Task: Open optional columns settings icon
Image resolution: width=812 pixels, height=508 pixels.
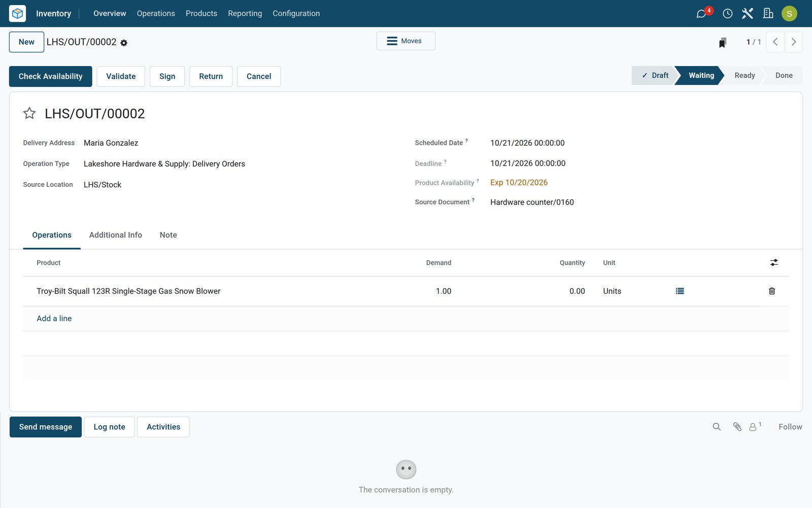Action: click(x=774, y=263)
